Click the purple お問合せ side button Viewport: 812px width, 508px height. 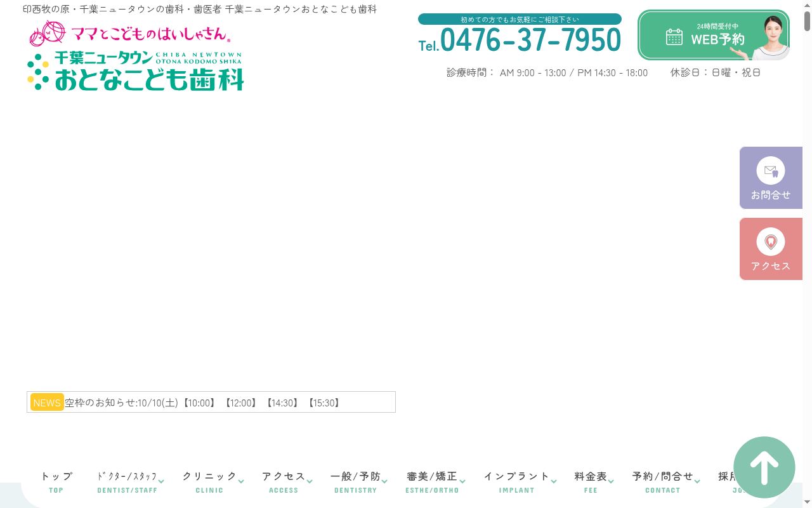pos(771,178)
